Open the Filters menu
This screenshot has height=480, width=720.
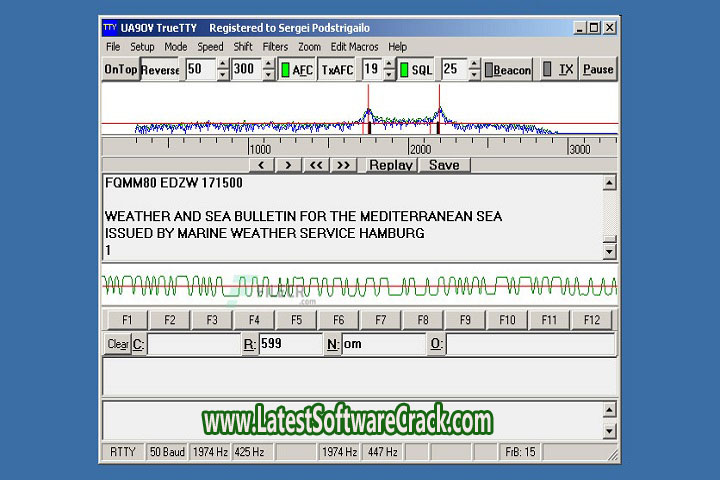pyautogui.click(x=275, y=46)
